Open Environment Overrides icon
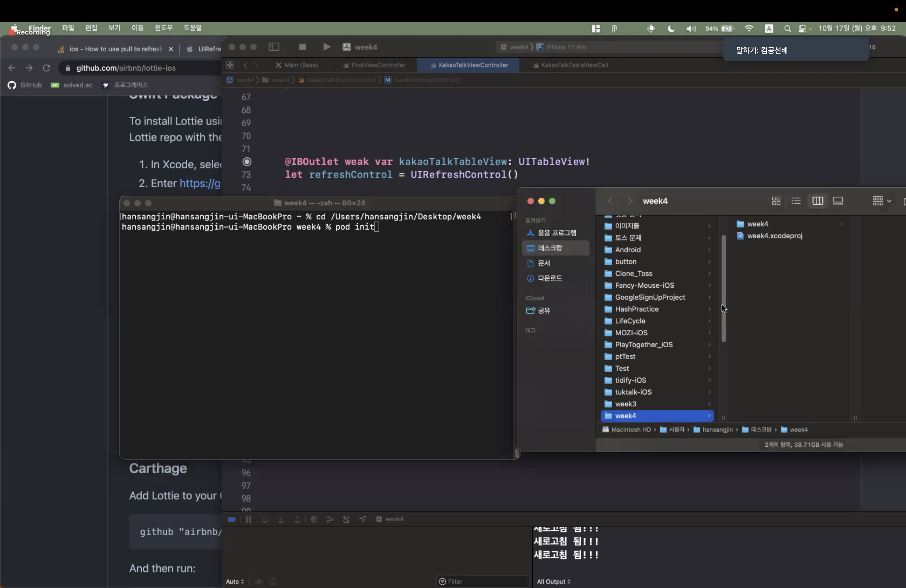Screen dimensions: 906x588 click(346, 519)
